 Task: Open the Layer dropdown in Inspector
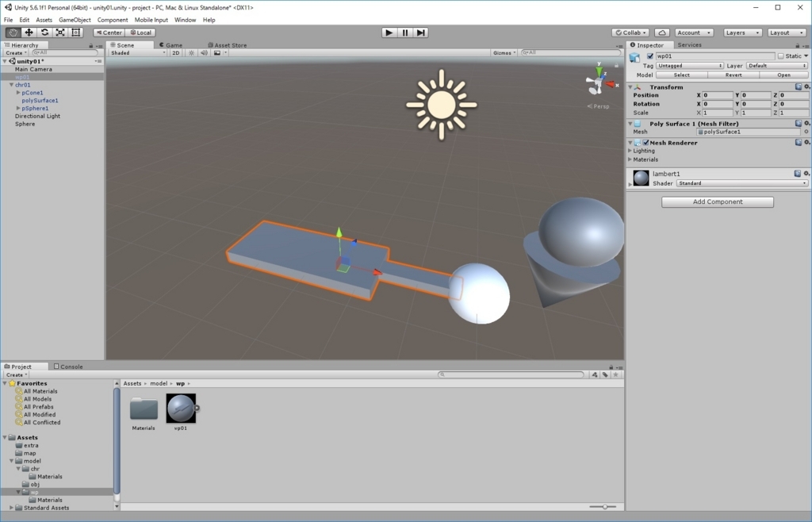(x=777, y=66)
